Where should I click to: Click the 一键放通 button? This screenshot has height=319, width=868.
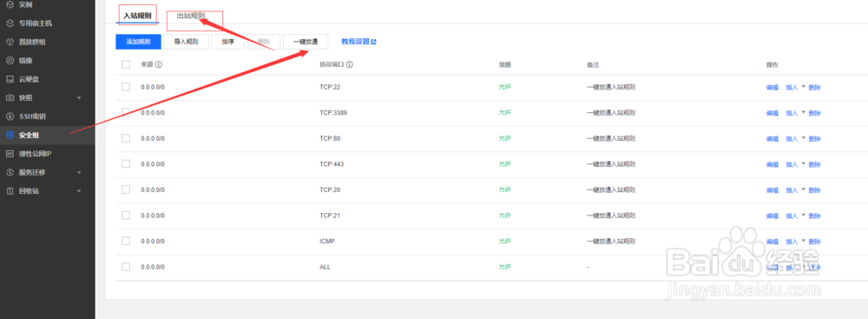point(306,42)
